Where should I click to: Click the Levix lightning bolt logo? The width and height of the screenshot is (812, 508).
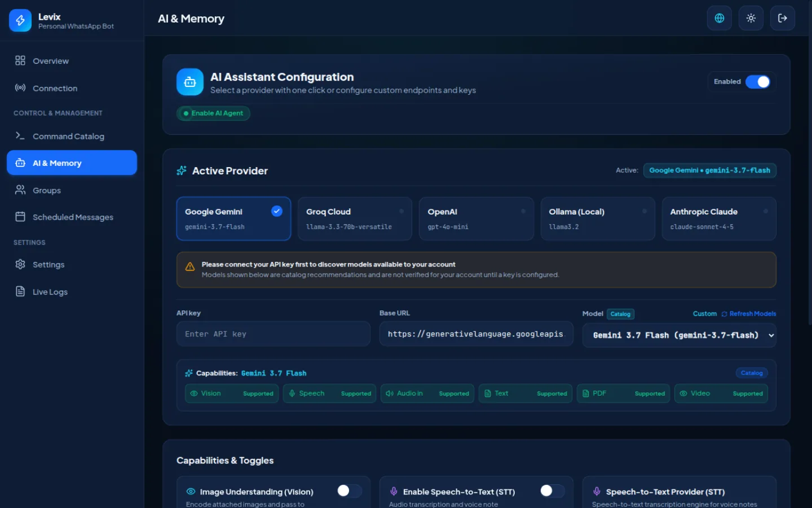20,20
